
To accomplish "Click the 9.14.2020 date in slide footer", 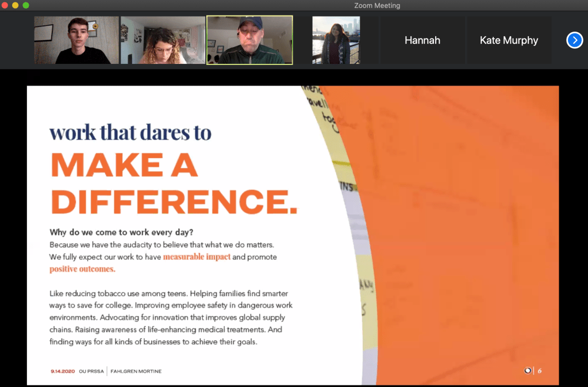I will 63,371.
